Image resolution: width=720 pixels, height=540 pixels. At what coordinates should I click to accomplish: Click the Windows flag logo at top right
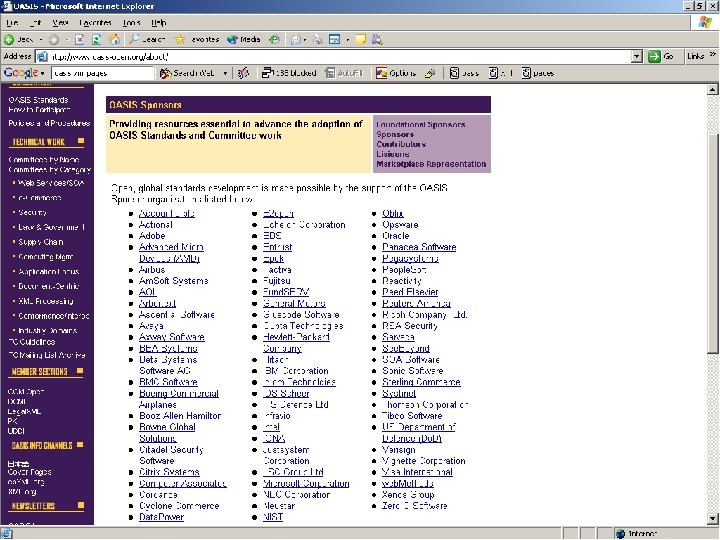coord(705,22)
